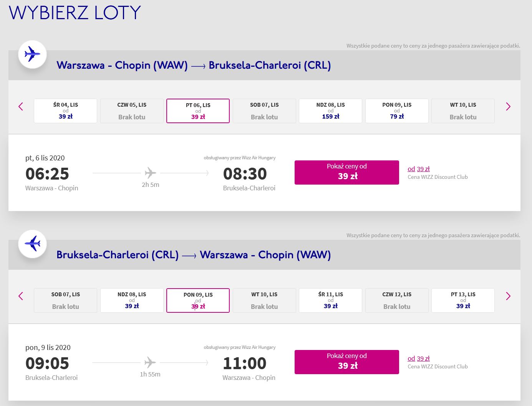532x406 pixels.
Task: Choose outbound PT 06, LIS date tab
Action: coord(198,111)
